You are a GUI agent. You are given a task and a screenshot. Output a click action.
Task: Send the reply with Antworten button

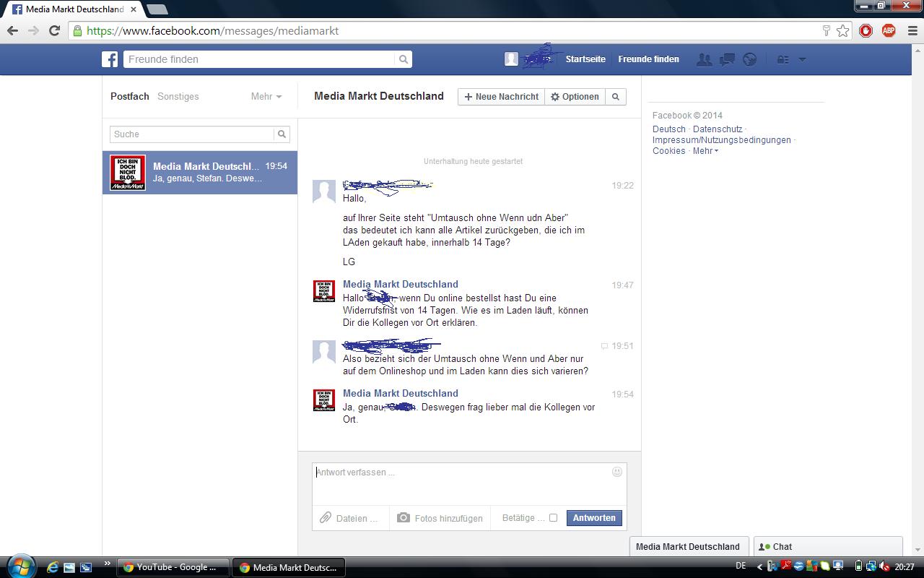tap(594, 518)
